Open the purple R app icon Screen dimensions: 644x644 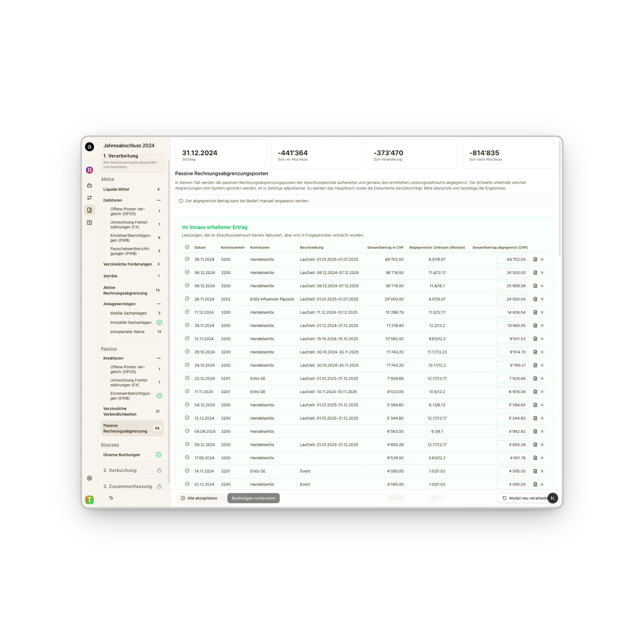point(89,170)
